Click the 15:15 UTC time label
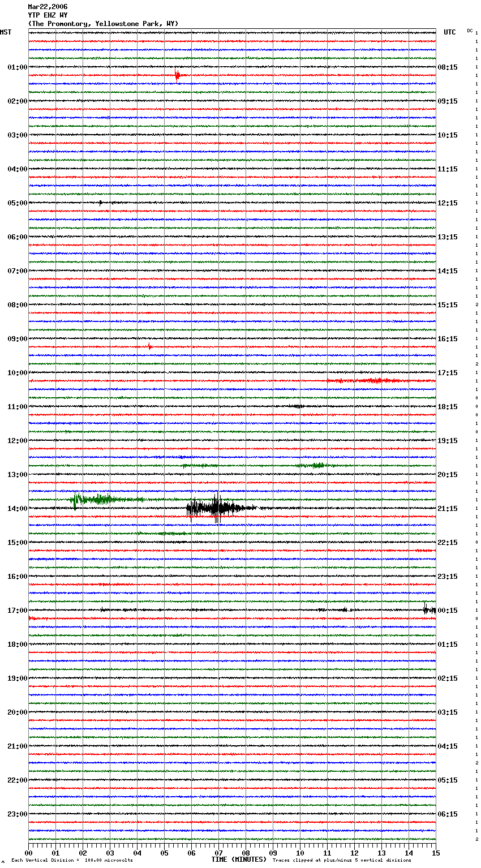The height and width of the screenshot is (868, 481). point(448,305)
